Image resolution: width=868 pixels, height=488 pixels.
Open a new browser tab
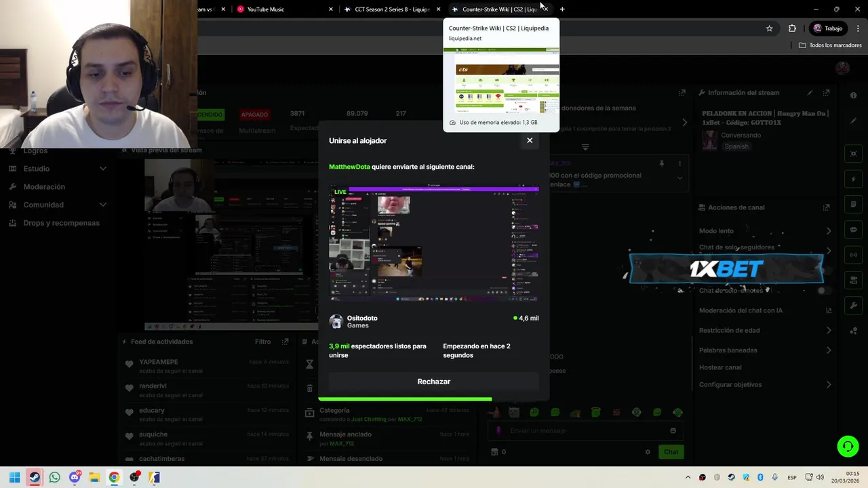click(562, 9)
